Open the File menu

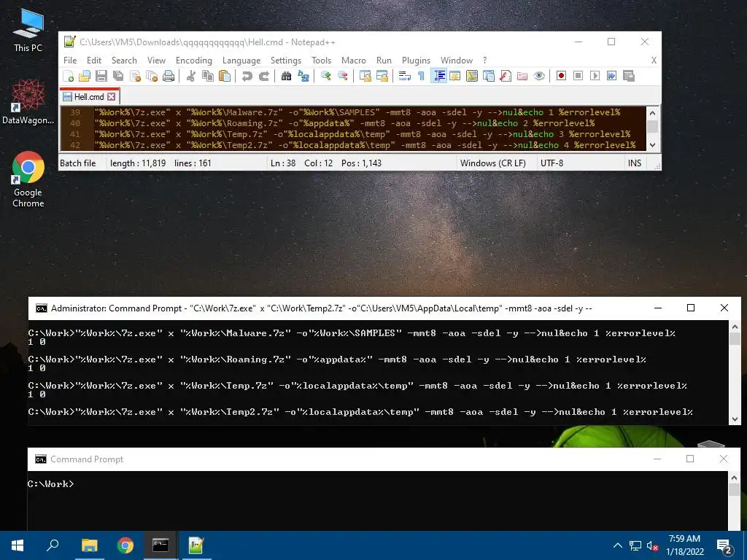70,61
